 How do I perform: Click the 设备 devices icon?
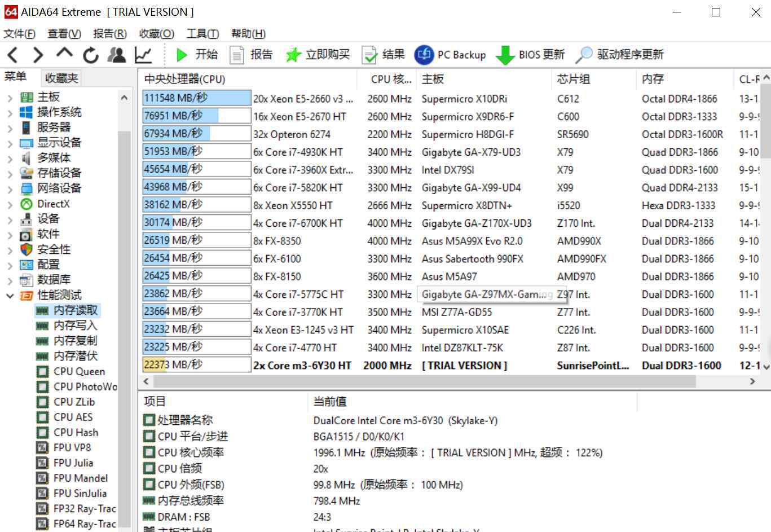click(x=27, y=219)
